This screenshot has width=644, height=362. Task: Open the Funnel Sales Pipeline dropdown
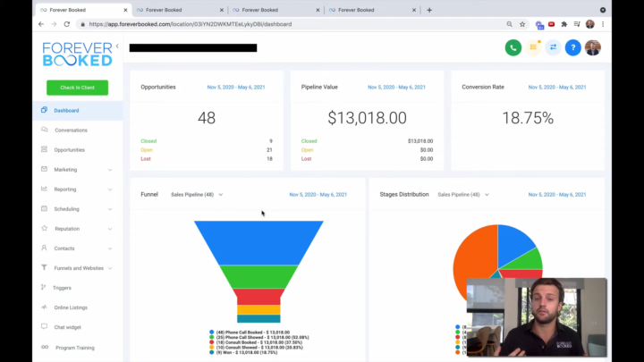pos(197,194)
